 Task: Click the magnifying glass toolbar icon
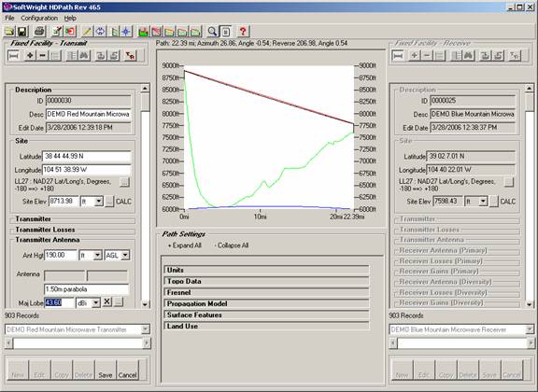[212, 32]
